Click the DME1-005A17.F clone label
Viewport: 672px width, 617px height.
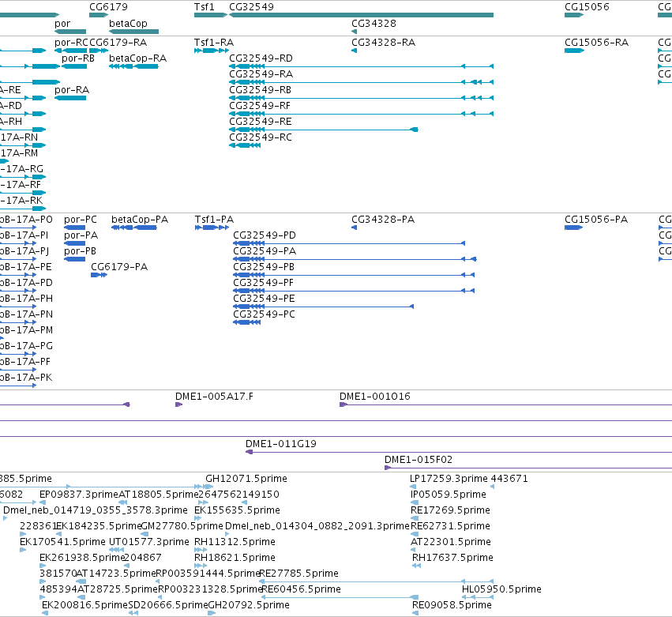214,397
